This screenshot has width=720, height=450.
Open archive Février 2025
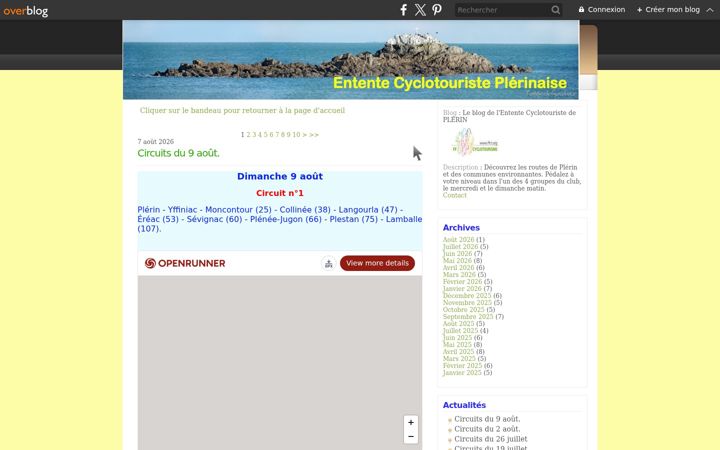click(x=462, y=366)
